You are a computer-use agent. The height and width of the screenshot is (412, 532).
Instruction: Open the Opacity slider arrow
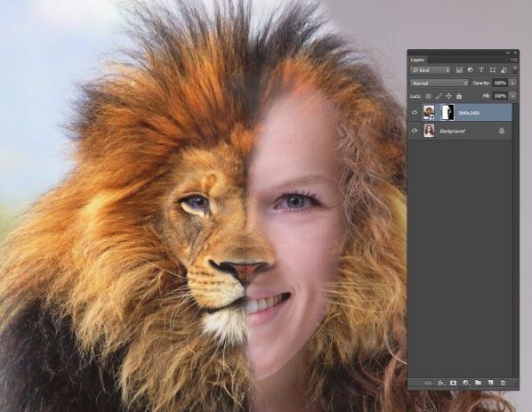point(513,83)
